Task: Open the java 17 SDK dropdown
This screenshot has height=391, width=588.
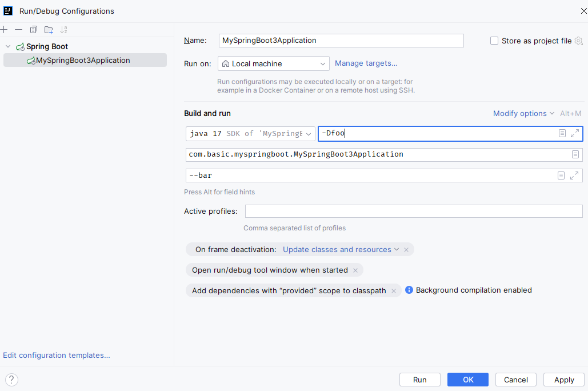Action: [250, 134]
